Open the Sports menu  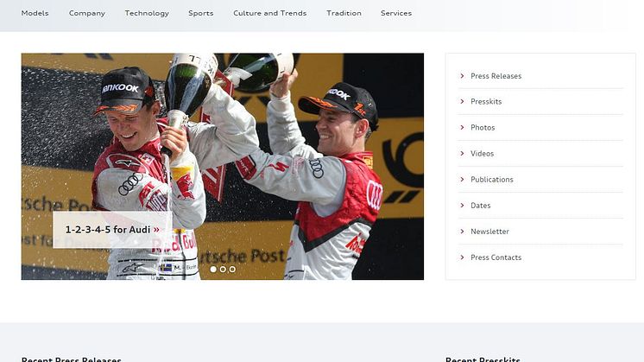[x=201, y=13]
